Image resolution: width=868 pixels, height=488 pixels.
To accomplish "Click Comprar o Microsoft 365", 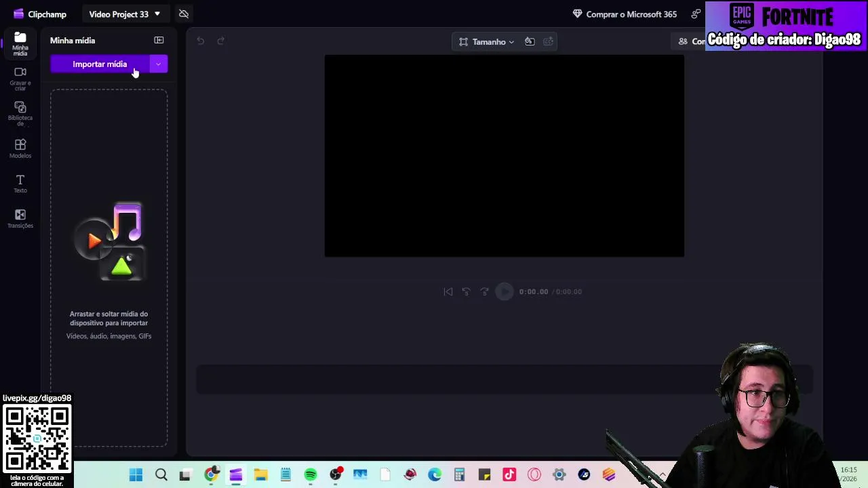I will click(625, 14).
